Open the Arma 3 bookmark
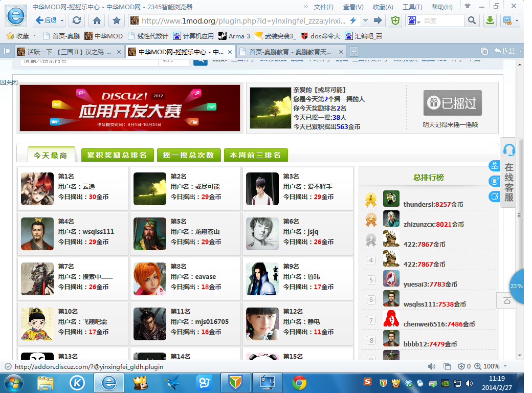 pos(234,36)
